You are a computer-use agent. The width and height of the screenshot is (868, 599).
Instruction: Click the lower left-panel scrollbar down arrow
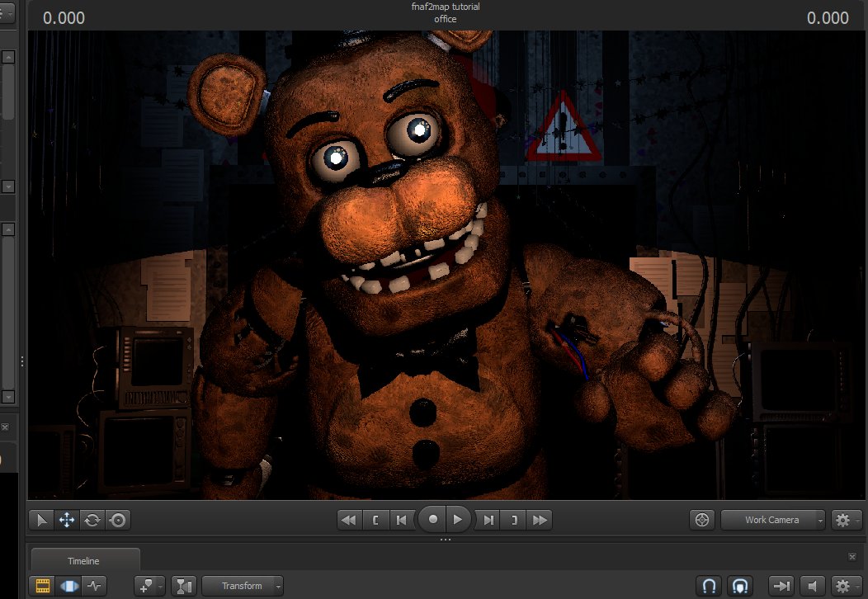click(8, 396)
